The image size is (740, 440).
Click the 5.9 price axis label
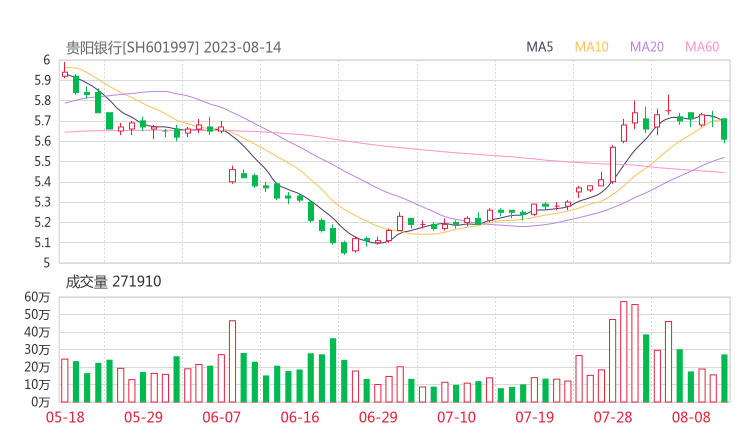42,80
